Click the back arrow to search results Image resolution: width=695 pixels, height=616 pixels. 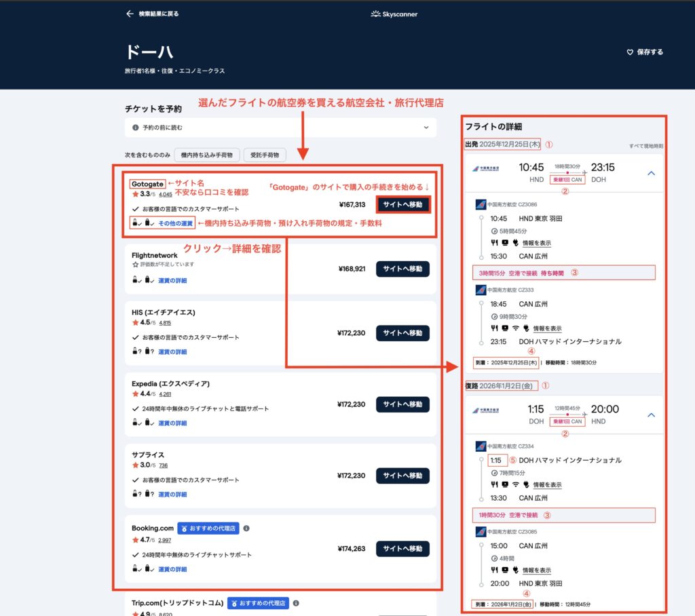pyautogui.click(x=130, y=14)
